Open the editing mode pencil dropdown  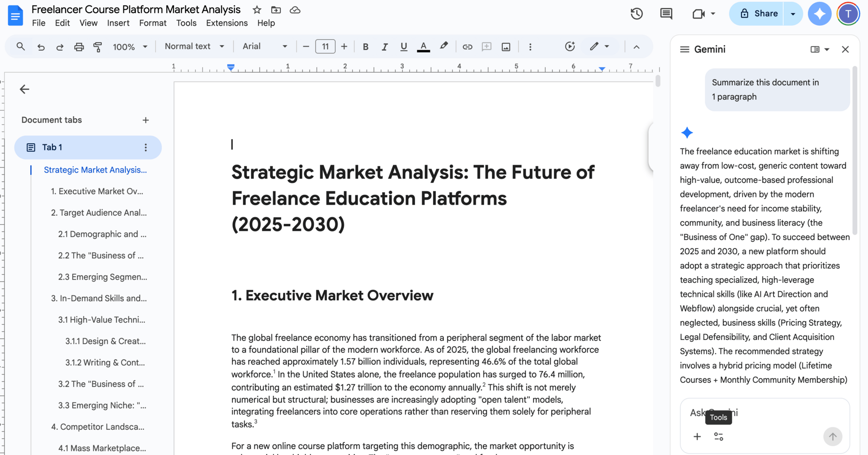click(x=599, y=47)
